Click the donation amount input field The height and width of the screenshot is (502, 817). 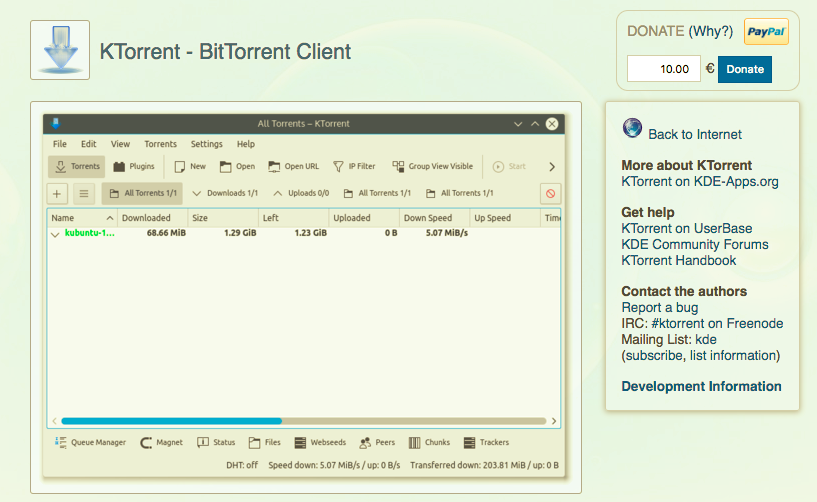pyautogui.click(x=663, y=69)
